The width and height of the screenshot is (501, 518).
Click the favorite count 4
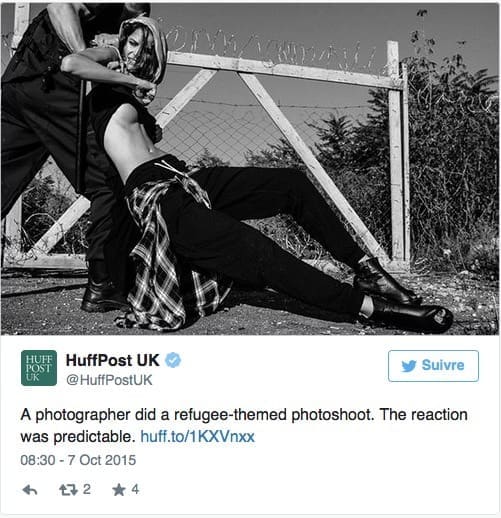135,489
